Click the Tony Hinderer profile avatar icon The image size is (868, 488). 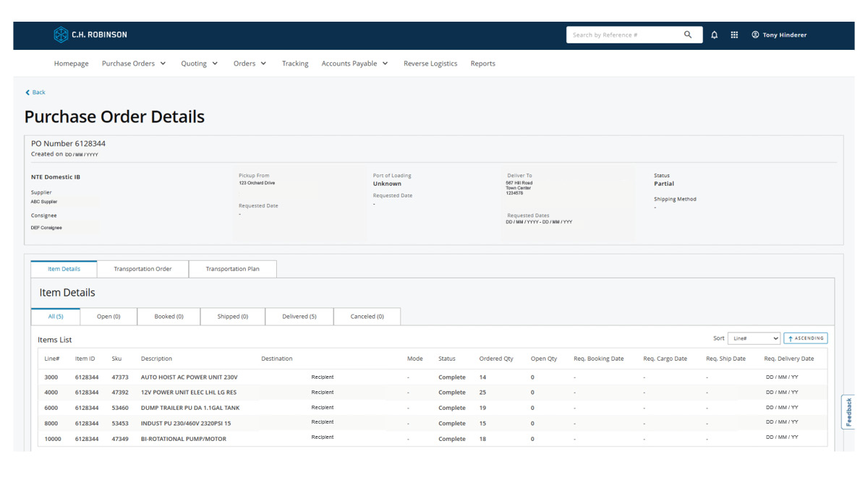(754, 34)
